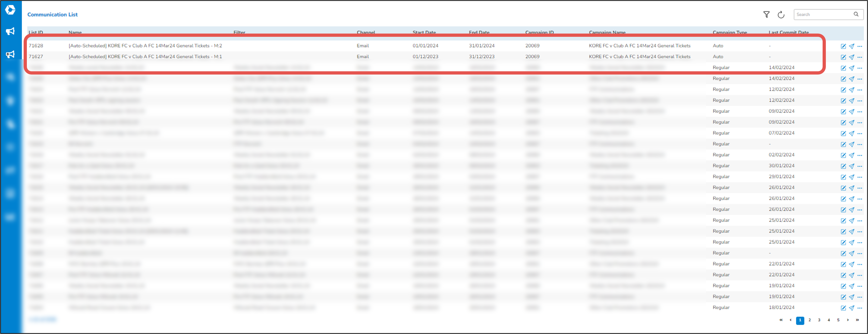
Task: Sort by the Last Commit Date header
Action: point(789,32)
